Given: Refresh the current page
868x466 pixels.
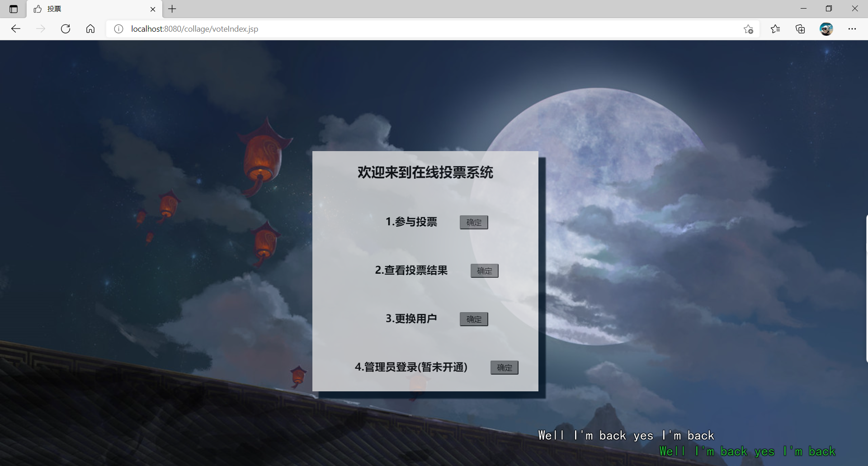Looking at the screenshot, I should pos(66,29).
